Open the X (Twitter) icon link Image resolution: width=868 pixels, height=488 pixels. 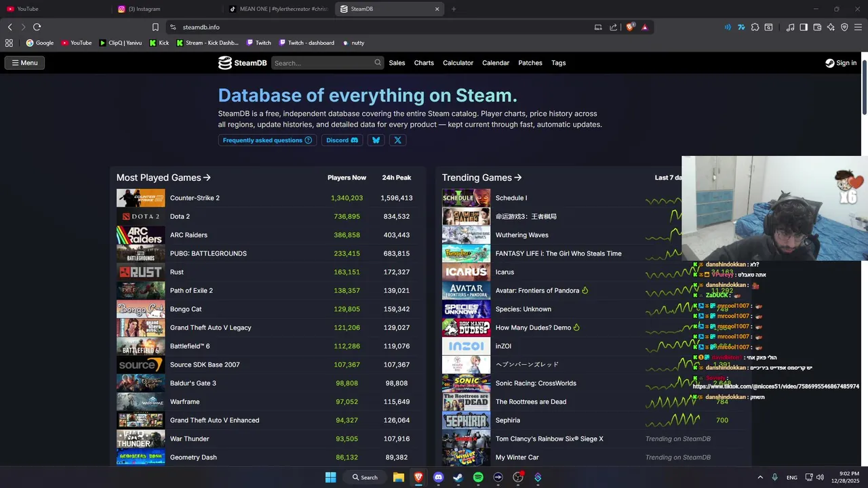point(397,140)
